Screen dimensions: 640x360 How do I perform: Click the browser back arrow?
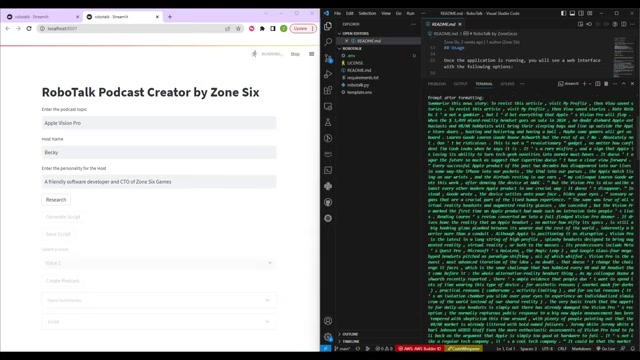[x=8, y=29]
